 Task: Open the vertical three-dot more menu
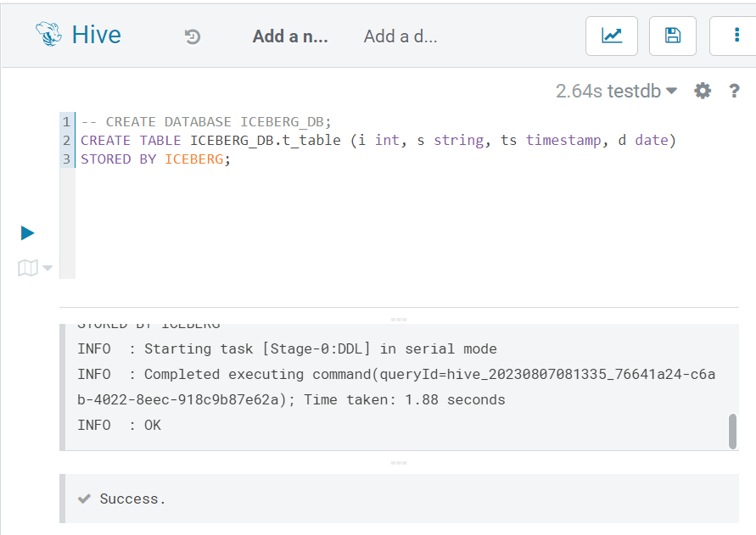point(736,36)
